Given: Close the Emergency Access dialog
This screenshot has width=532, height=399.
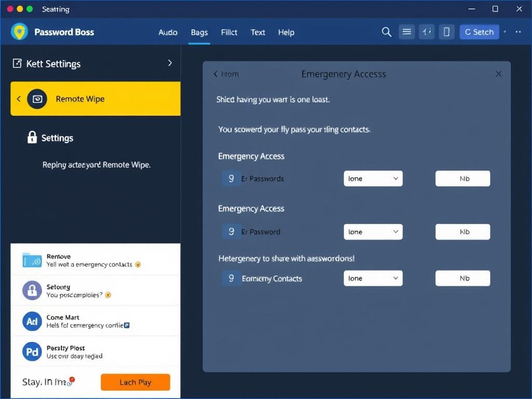Looking at the screenshot, I should [498, 74].
